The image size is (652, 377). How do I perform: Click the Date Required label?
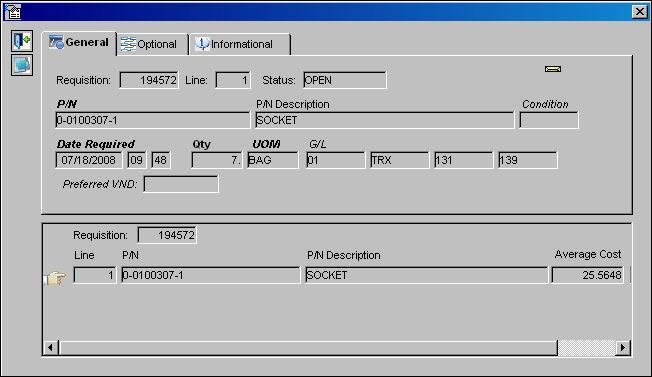tap(96, 144)
